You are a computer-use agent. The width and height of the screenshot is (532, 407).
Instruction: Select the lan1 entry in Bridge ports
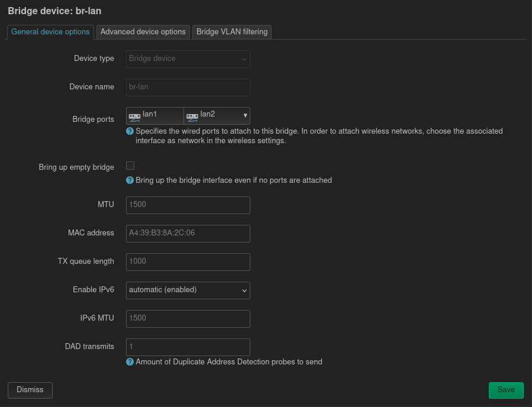point(155,116)
